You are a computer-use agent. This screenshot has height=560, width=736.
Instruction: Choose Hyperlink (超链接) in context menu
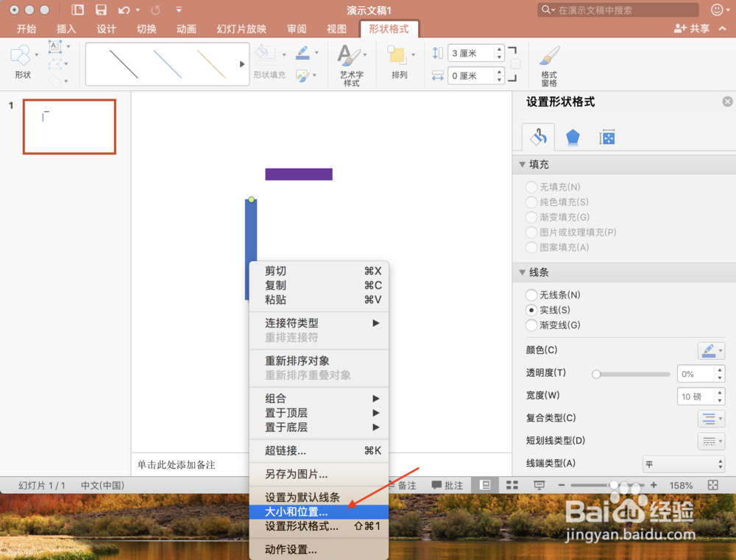pos(319,450)
